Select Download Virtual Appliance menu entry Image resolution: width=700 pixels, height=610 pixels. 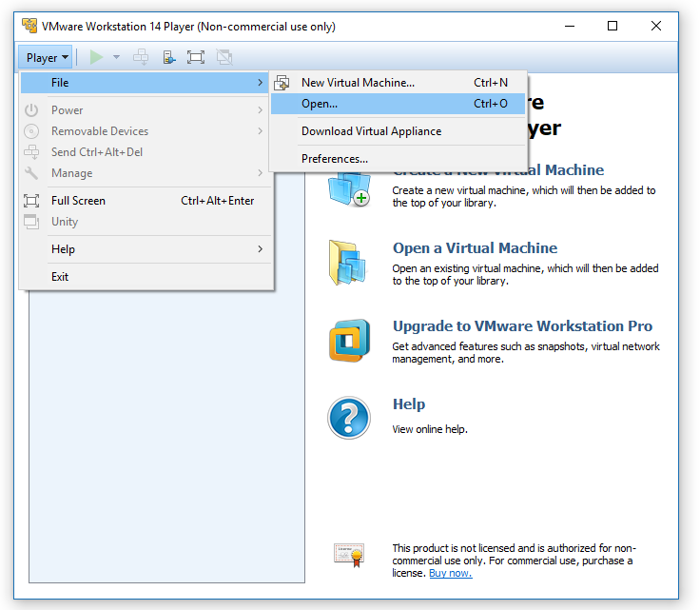371,131
